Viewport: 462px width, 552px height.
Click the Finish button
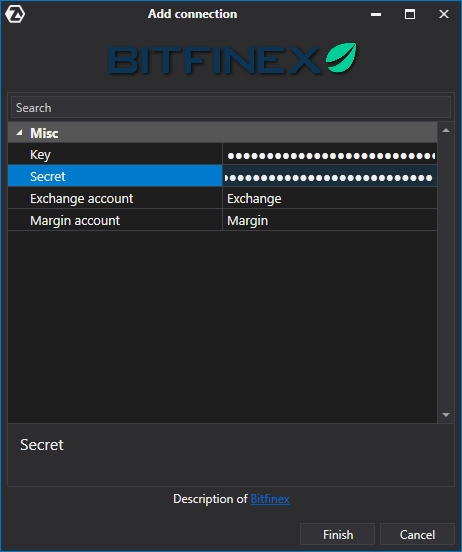point(337,534)
